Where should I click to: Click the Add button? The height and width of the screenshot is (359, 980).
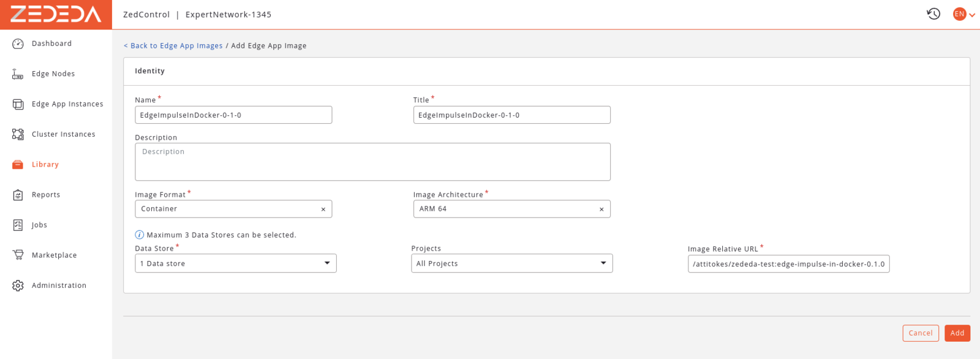[957, 333]
